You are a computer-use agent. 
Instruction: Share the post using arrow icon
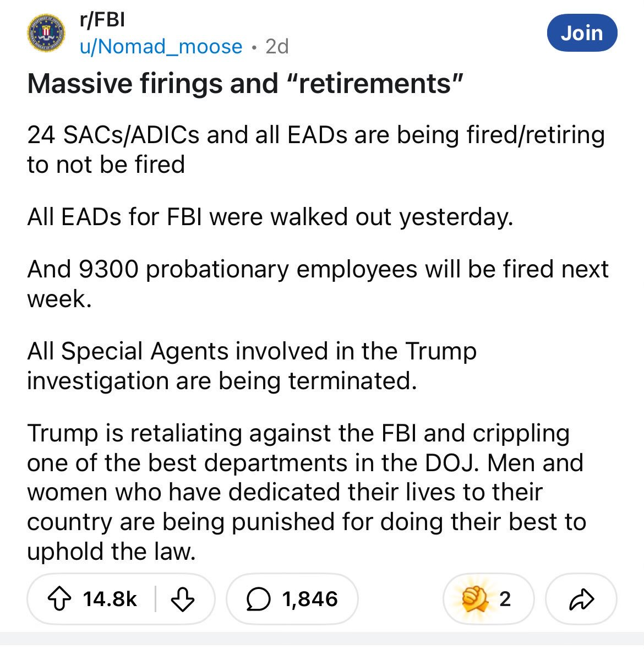pos(581,599)
